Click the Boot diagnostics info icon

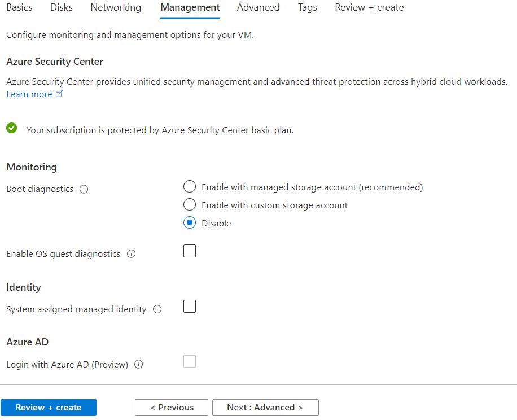tap(84, 190)
